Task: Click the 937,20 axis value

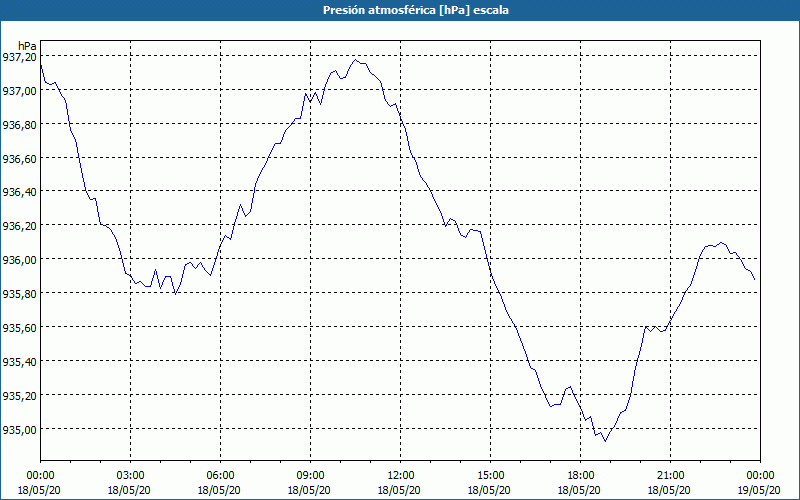Action: coord(19,57)
